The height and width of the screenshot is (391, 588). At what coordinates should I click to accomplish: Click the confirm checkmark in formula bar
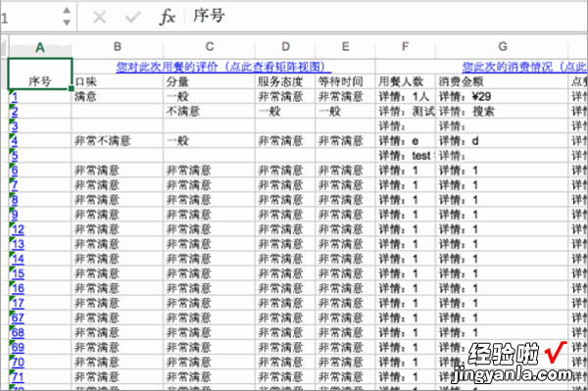[x=132, y=17]
